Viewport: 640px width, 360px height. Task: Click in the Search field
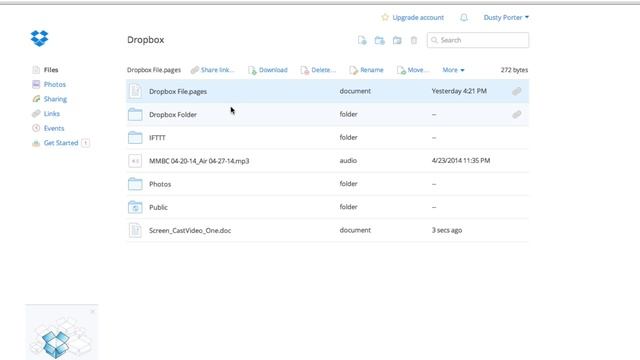point(478,40)
